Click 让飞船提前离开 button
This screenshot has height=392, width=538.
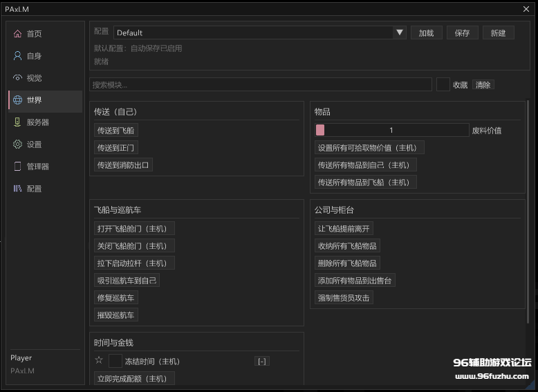pyautogui.click(x=344, y=229)
